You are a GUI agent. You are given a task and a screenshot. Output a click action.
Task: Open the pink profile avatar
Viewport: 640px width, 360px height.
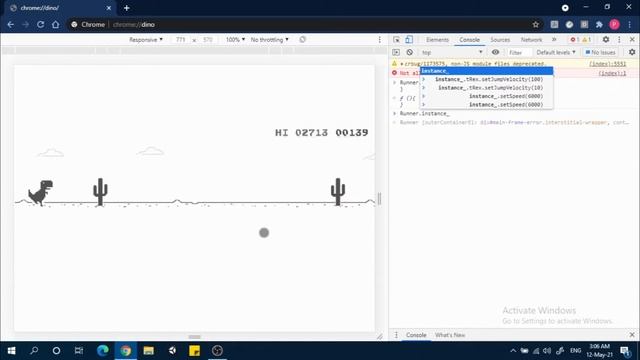click(614, 24)
